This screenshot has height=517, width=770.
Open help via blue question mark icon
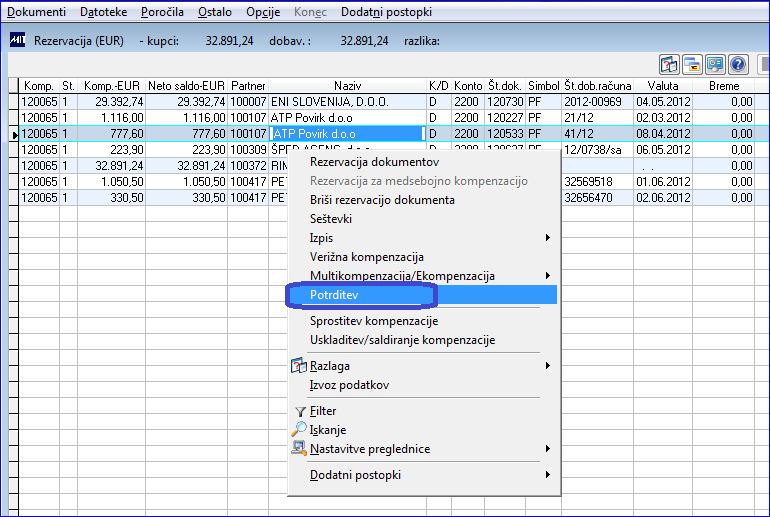738,64
